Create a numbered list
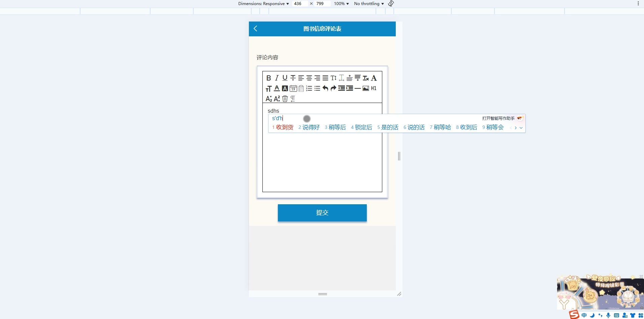 click(x=309, y=88)
